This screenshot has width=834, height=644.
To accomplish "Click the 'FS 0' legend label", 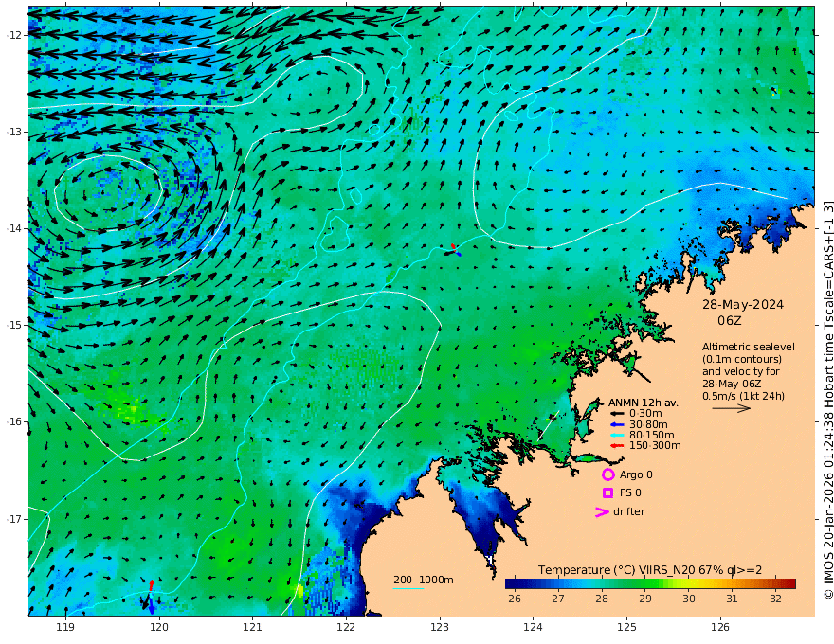I will click(630, 493).
